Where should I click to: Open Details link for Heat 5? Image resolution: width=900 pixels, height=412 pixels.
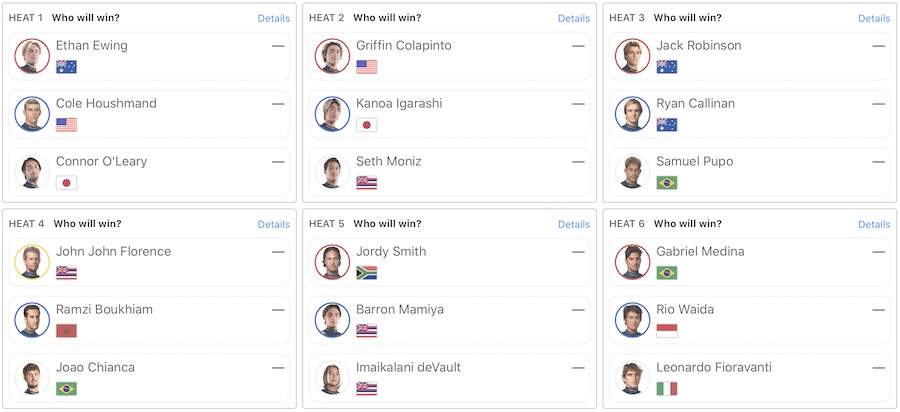click(x=573, y=224)
